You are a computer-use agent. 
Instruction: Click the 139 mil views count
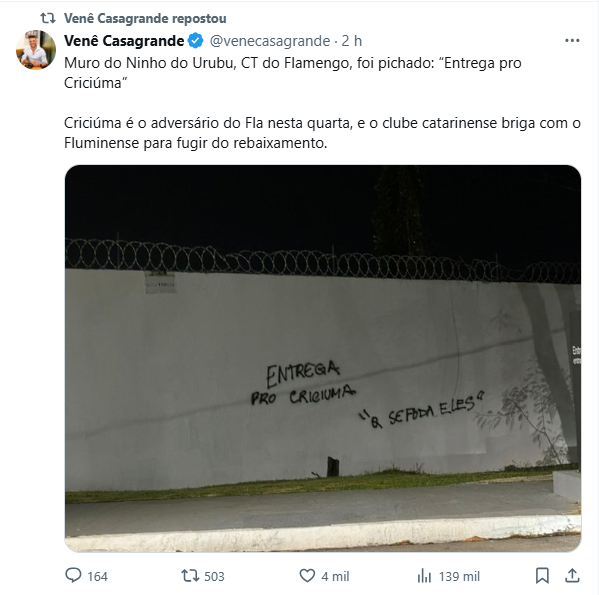click(x=459, y=576)
